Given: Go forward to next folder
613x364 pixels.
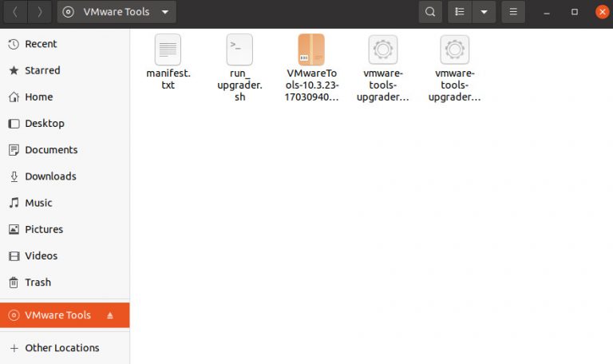Looking at the screenshot, I should point(40,12).
